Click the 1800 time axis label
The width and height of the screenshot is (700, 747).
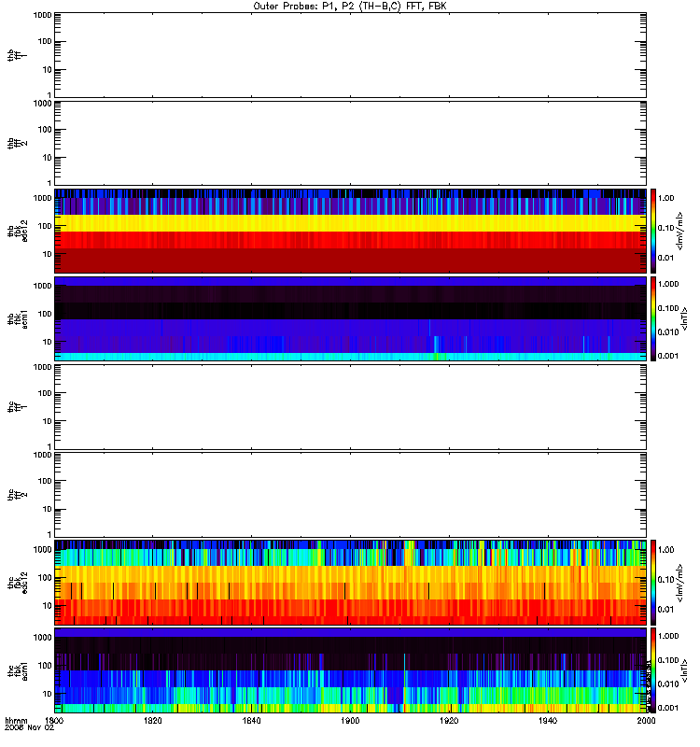[54, 720]
